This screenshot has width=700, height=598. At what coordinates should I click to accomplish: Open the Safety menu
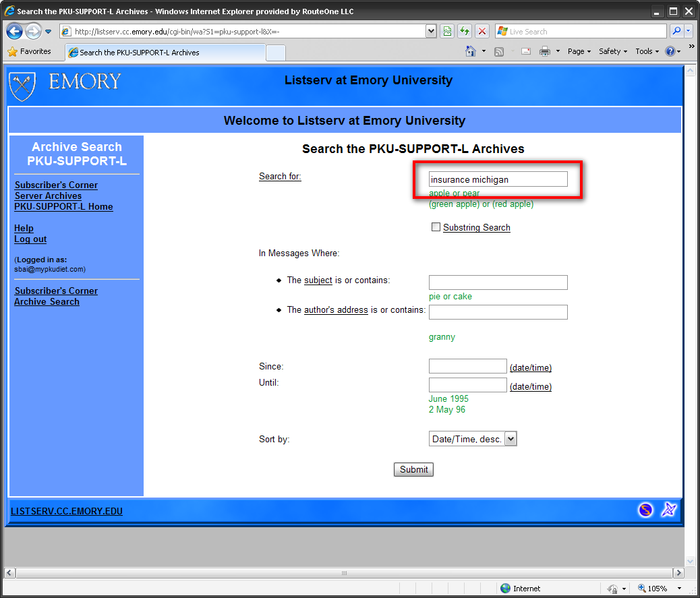[613, 51]
